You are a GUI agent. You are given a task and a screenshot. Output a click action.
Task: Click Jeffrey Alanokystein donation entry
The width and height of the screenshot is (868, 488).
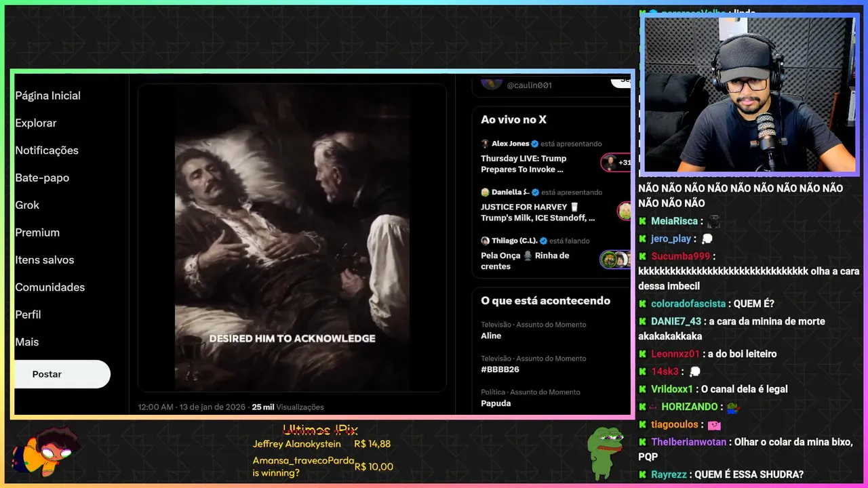[321, 444]
